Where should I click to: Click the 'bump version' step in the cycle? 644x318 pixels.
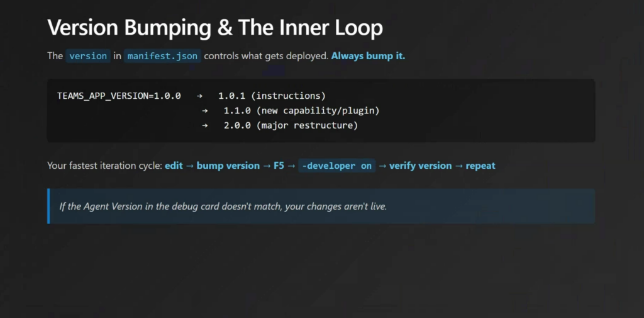tap(228, 166)
